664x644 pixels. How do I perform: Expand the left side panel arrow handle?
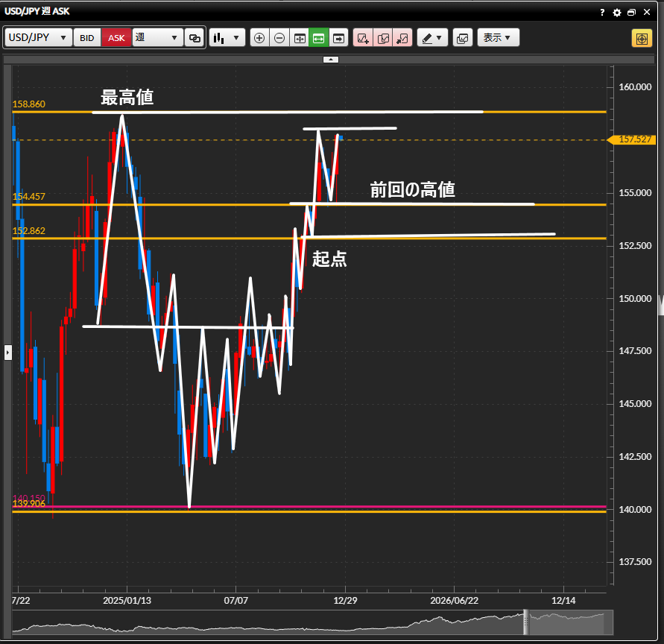[8, 352]
